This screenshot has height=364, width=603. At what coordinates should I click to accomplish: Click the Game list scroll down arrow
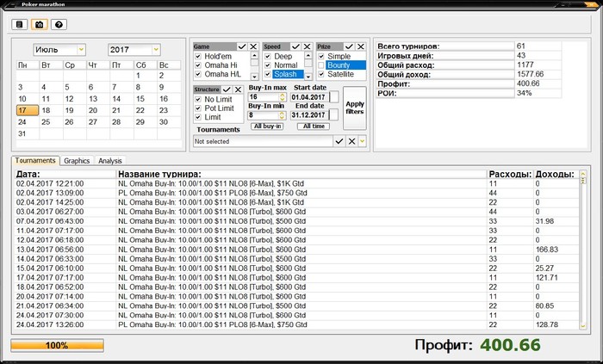tap(254, 77)
